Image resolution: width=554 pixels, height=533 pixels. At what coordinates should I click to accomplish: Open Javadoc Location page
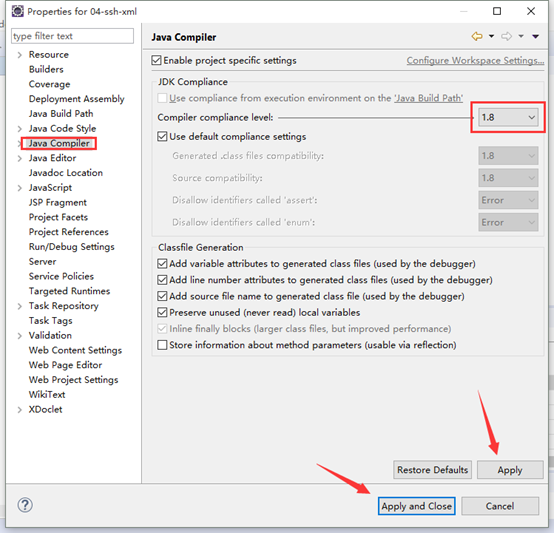(x=66, y=173)
